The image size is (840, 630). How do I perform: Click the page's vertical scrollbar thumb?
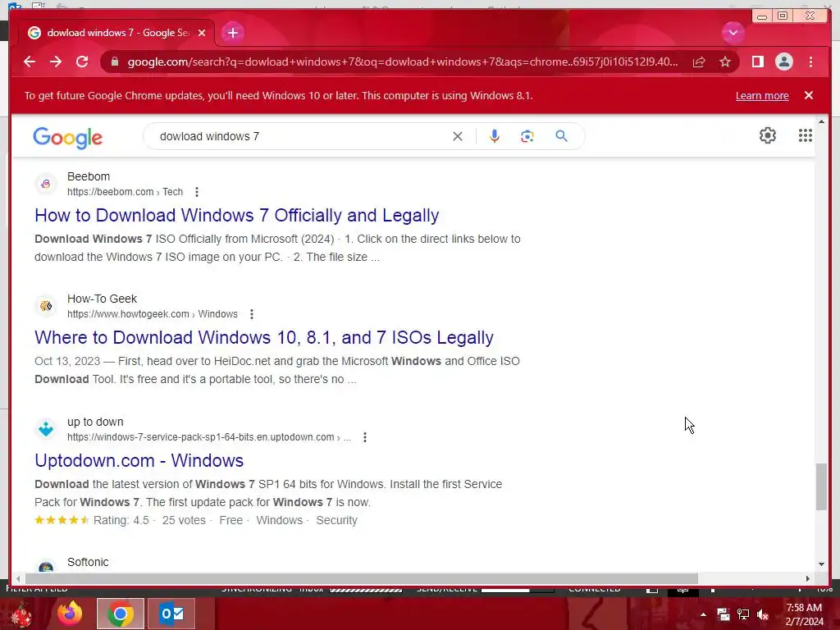(821, 486)
